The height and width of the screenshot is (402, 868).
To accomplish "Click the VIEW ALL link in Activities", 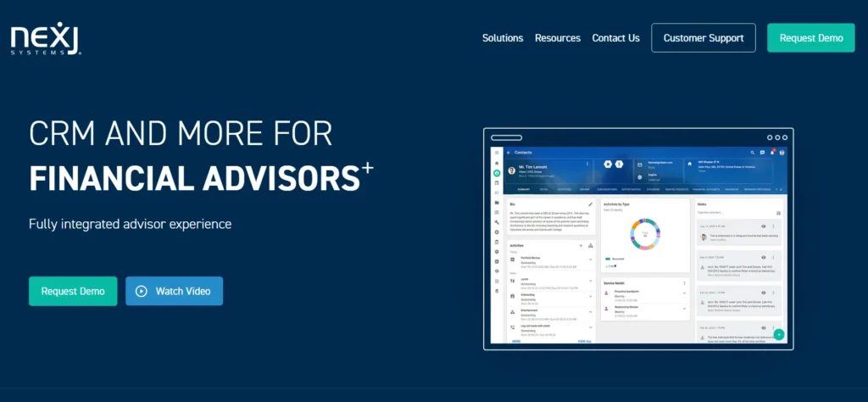I will (585, 341).
